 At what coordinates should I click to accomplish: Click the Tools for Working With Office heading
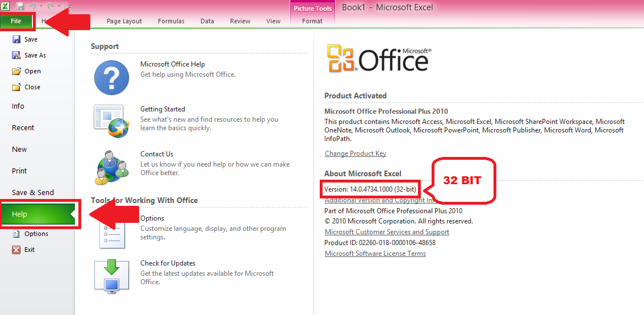(144, 201)
